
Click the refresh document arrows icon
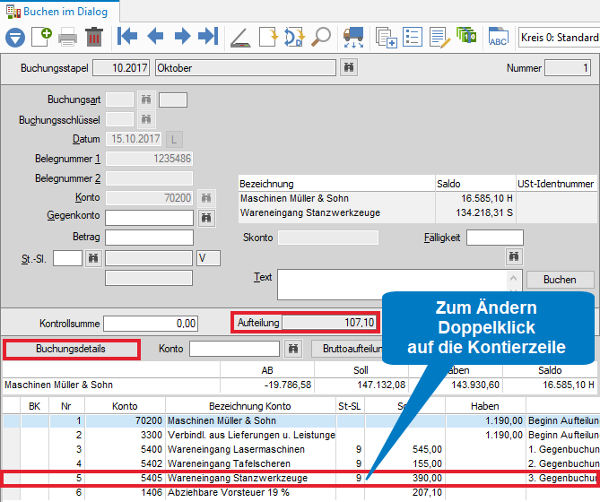[x=294, y=37]
